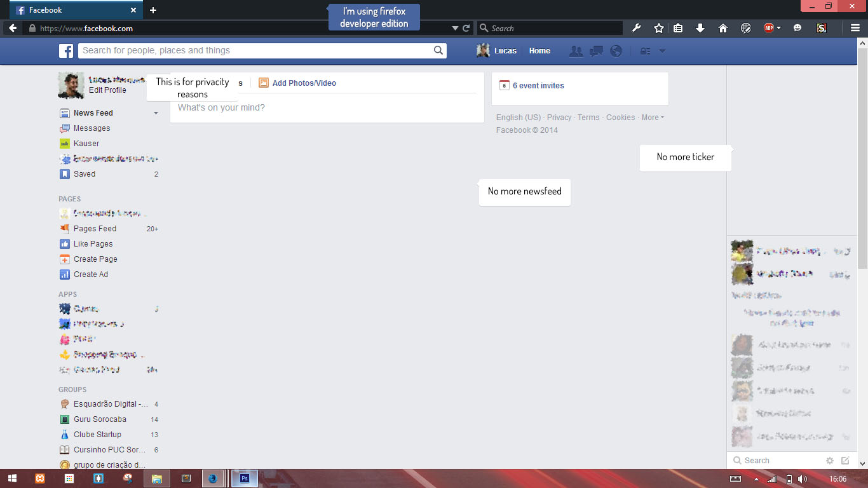This screenshot has height=488, width=868.
Task: Go back with Firefox back arrow
Action: [13, 28]
